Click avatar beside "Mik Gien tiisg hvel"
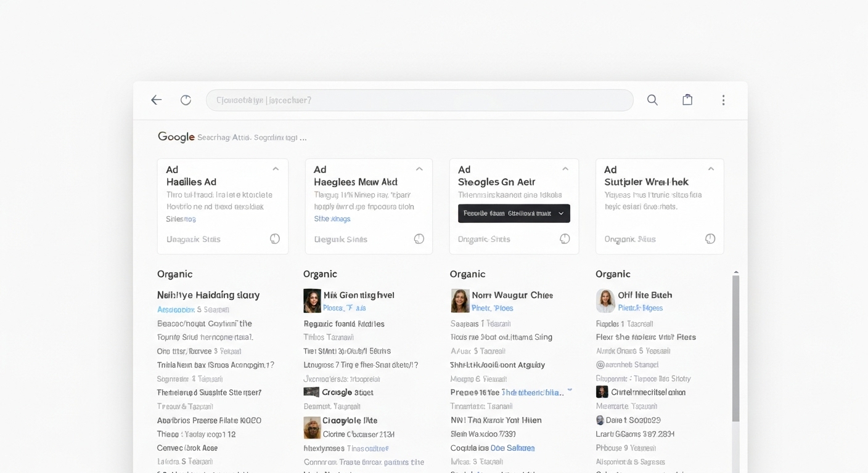 312,301
